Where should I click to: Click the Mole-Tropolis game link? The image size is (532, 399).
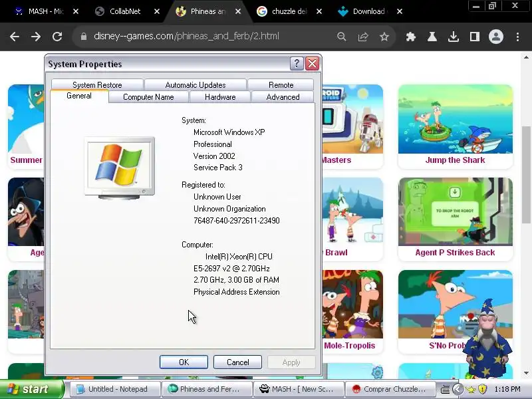[350, 345]
